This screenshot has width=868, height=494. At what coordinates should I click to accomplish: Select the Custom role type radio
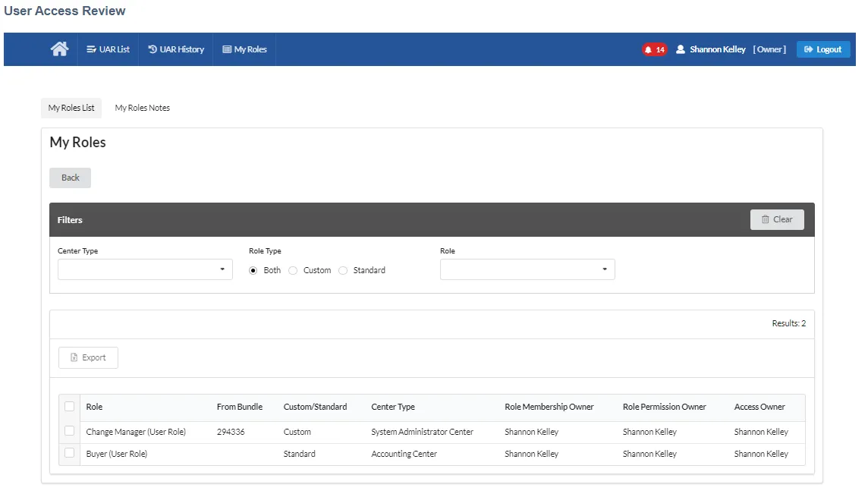[x=293, y=270]
